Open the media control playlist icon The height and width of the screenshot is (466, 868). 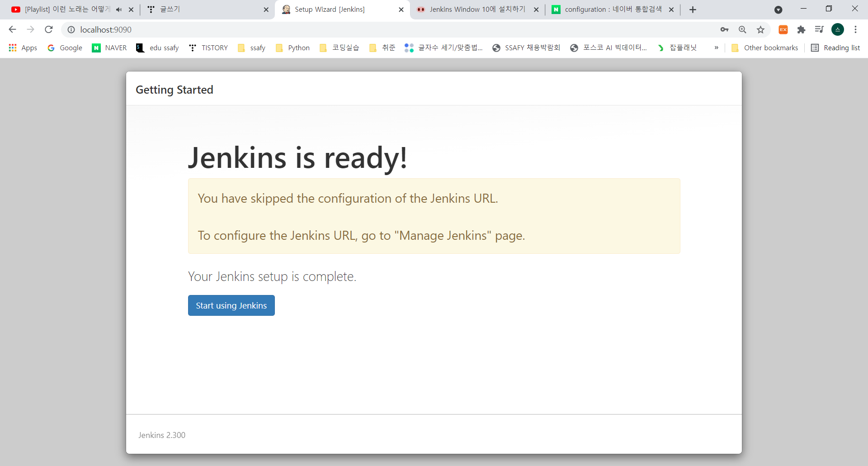pyautogui.click(x=819, y=29)
